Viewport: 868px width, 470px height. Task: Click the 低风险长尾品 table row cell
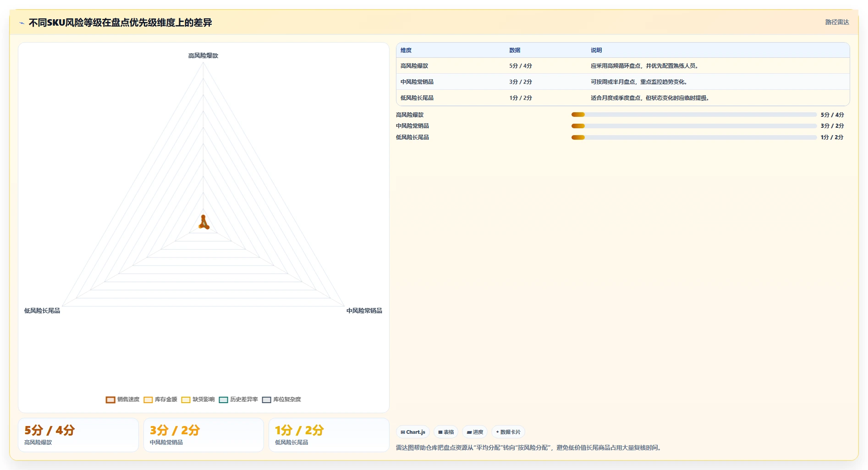coord(417,98)
